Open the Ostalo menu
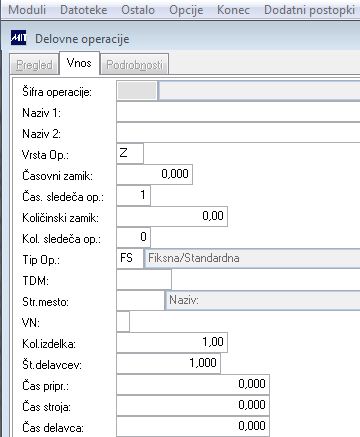The width and height of the screenshot is (360, 437). (138, 10)
